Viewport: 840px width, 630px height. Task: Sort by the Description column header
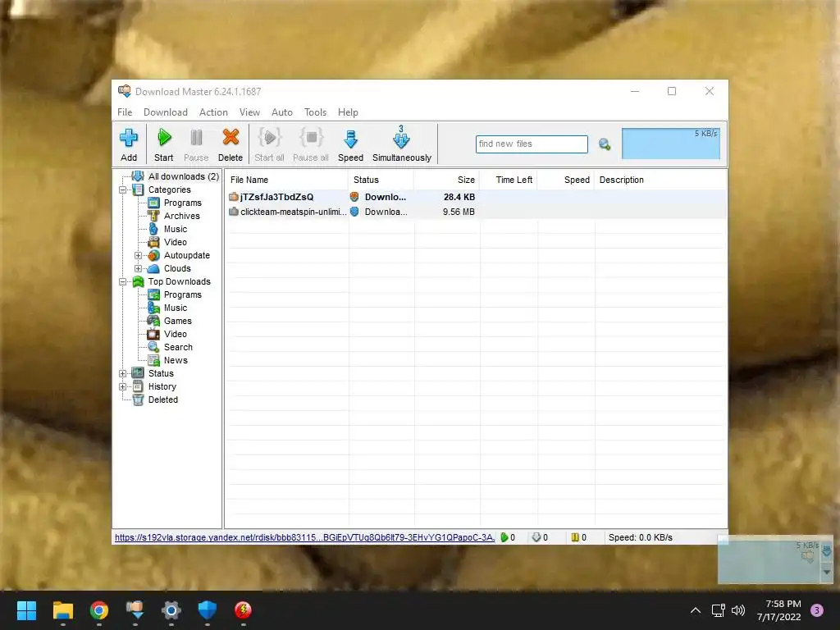click(x=660, y=180)
